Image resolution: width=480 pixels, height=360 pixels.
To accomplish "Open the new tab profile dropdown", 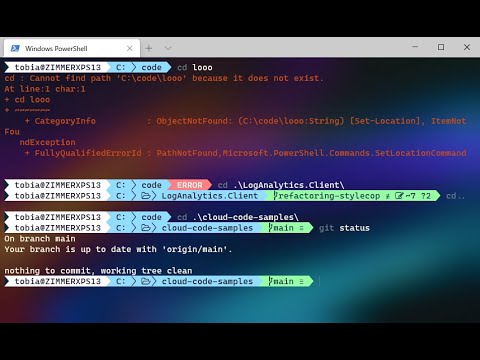I will (168, 48).
